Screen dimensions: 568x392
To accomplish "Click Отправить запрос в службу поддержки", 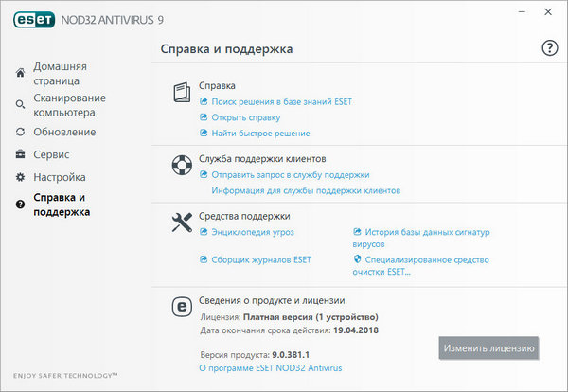I will [x=290, y=174].
